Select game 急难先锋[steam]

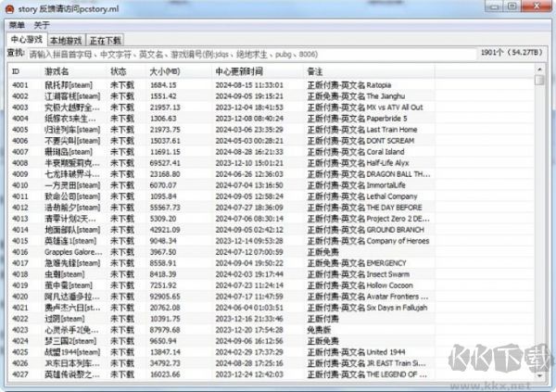click(72, 263)
